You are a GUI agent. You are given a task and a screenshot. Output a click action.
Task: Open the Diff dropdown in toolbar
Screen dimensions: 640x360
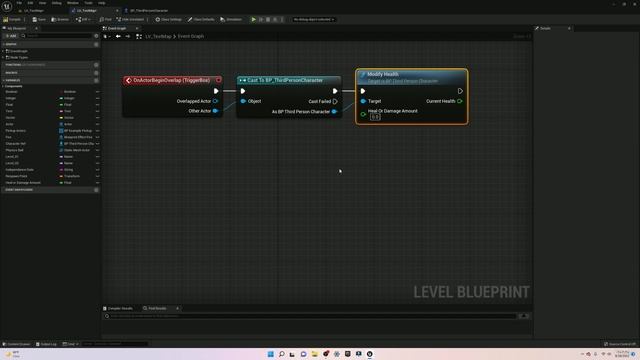pos(83,20)
